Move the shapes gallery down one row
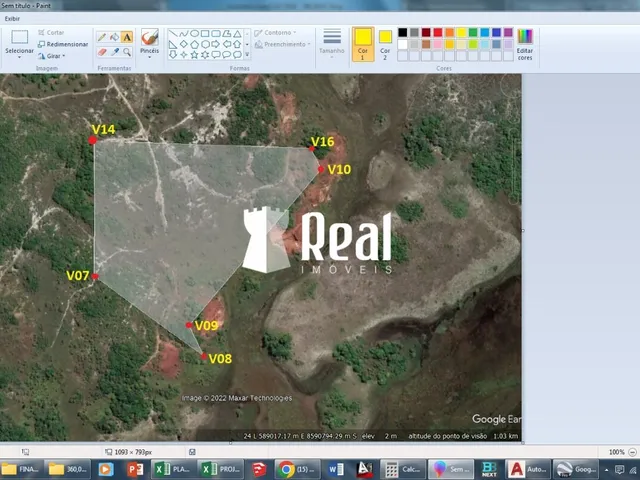The image size is (640, 480). pyautogui.click(x=247, y=44)
